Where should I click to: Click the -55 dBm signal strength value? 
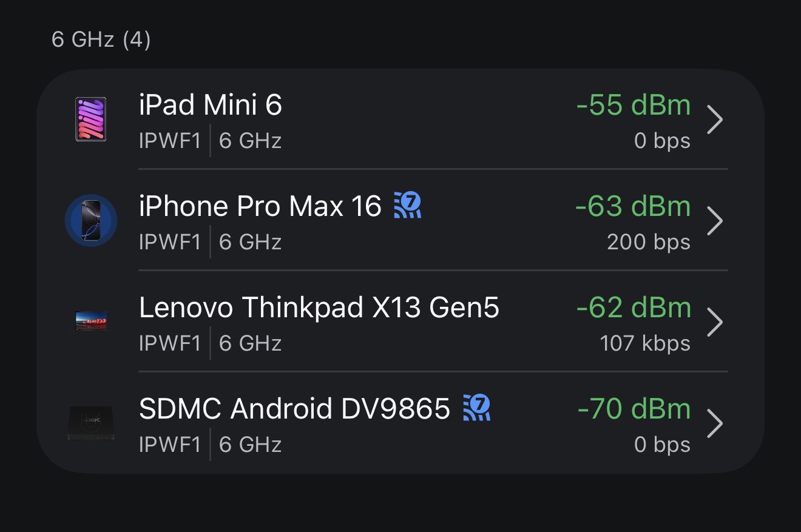634,106
